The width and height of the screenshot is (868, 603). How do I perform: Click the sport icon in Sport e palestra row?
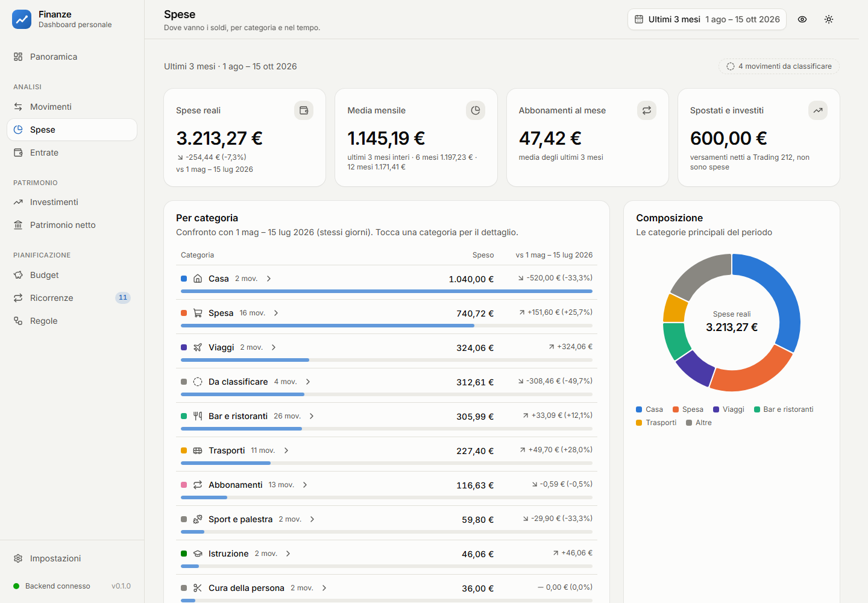198,519
